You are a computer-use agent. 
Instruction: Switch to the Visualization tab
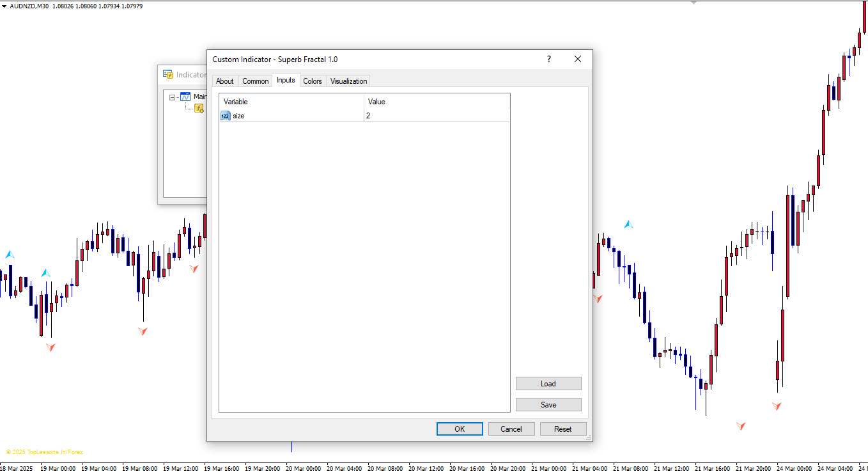[348, 81]
